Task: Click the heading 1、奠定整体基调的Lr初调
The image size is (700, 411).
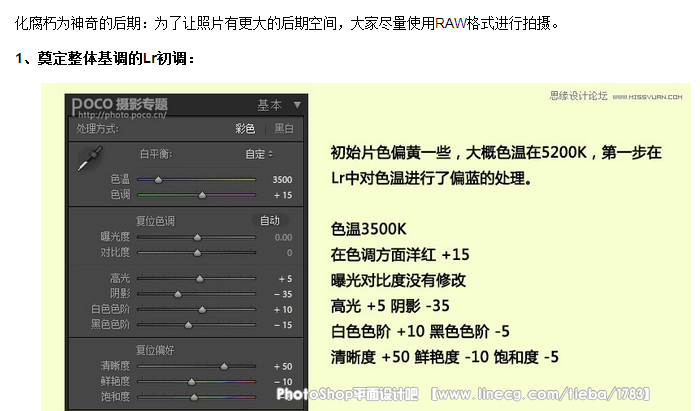Action: tap(104, 58)
